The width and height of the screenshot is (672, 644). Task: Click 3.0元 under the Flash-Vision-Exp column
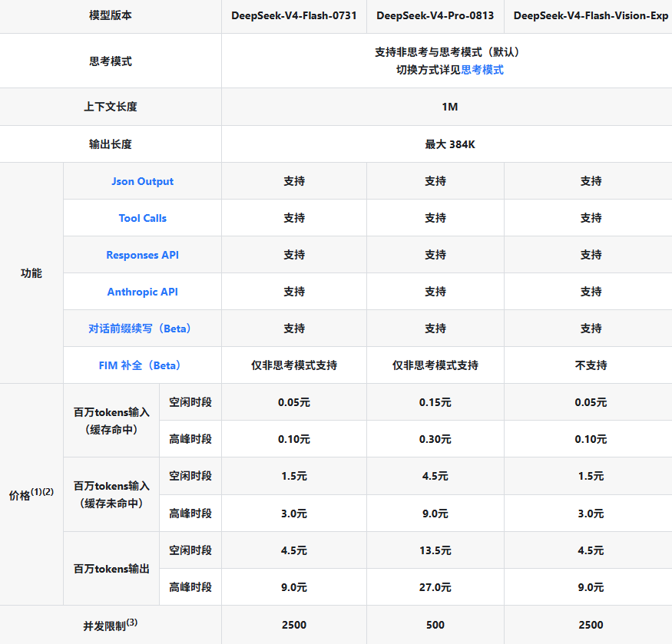pos(591,514)
